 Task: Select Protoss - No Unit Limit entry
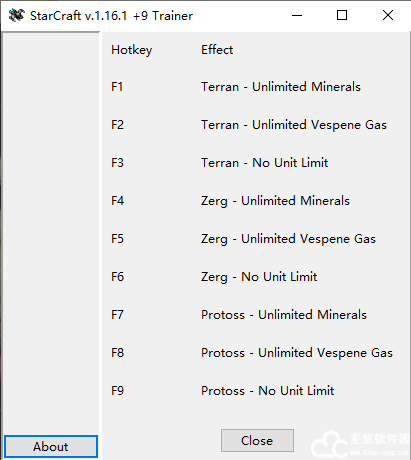pos(267,391)
